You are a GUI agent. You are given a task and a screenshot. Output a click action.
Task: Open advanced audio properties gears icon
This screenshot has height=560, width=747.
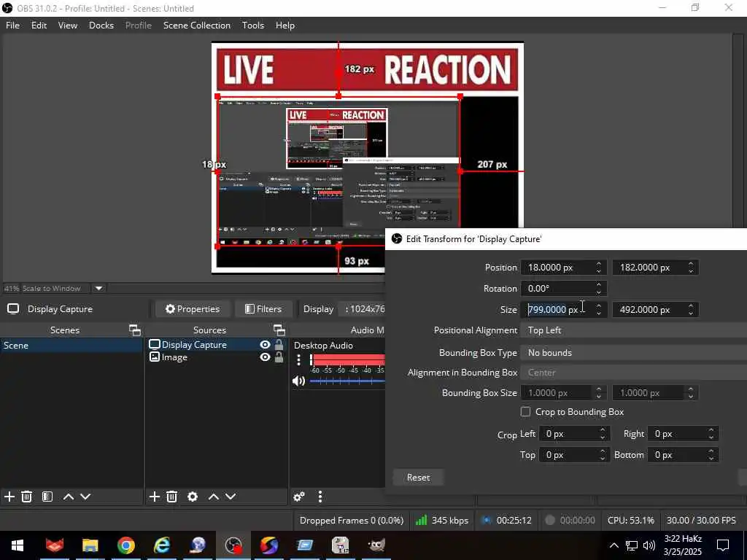tap(299, 497)
